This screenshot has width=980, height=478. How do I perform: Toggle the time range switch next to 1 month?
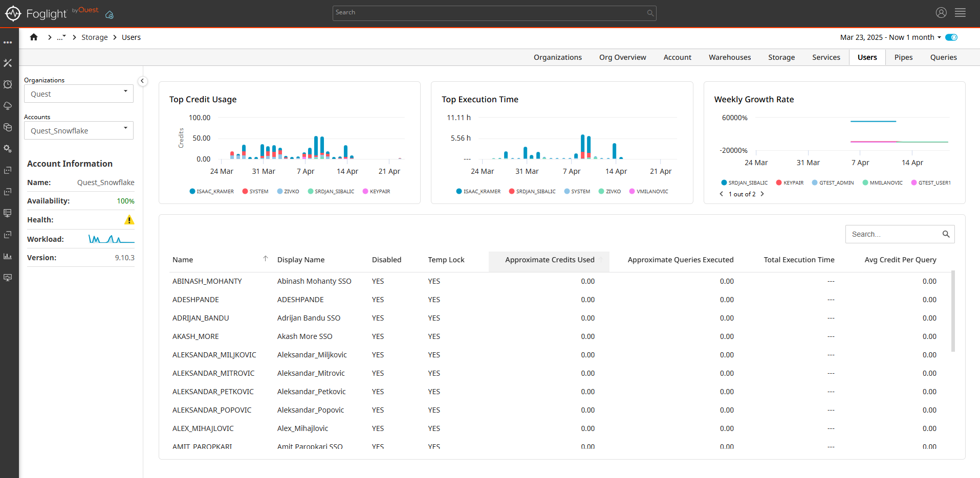coord(951,37)
